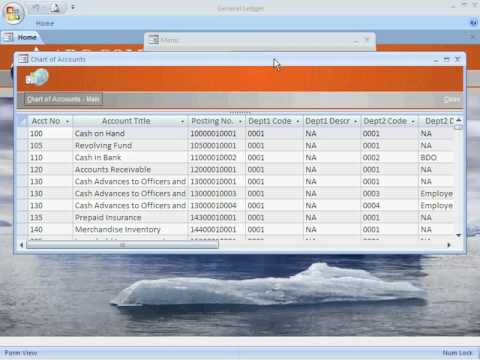Click posting number 13000010003

click(217, 194)
